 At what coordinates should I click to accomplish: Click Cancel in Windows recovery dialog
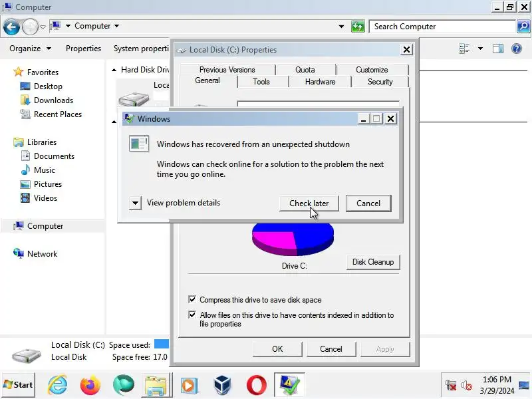(x=368, y=203)
